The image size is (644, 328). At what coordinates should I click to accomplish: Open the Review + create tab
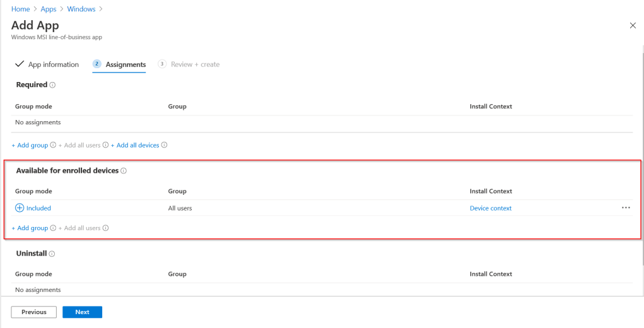[195, 64]
